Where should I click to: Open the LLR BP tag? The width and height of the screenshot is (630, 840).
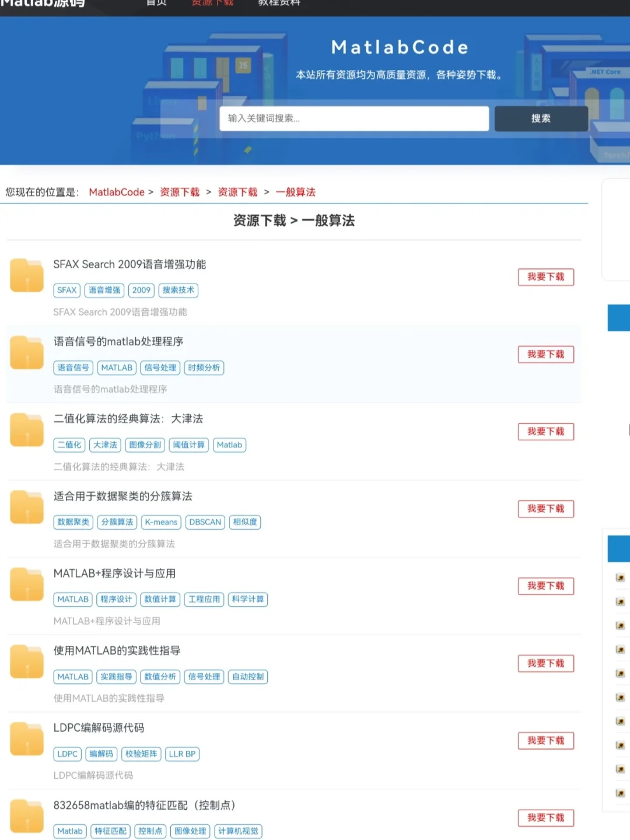[182, 754]
